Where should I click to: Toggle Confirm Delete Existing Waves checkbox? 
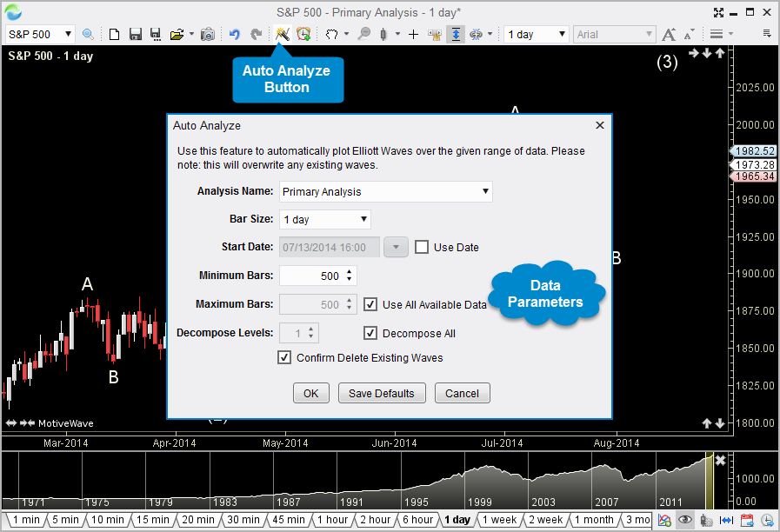[x=284, y=357]
